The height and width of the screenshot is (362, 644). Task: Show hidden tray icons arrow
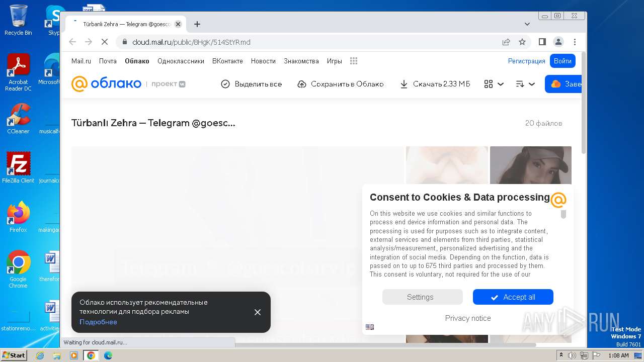pos(561,355)
